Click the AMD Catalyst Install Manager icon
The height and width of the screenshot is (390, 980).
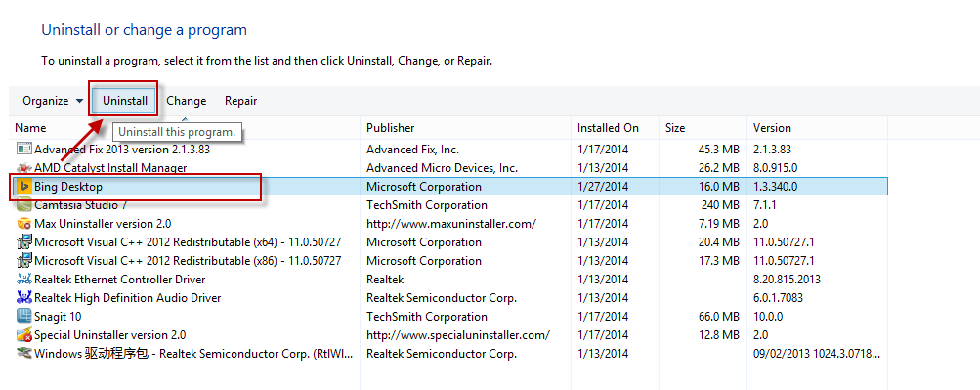pyautogui.click(x=23, y=168)
